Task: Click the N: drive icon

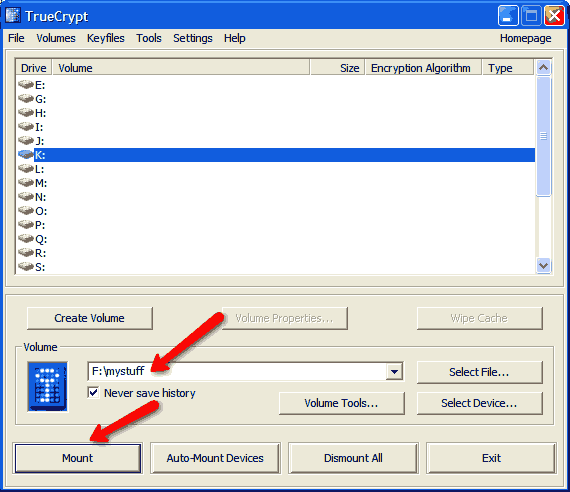Action: pyautogui.click(x=26, y=196)
